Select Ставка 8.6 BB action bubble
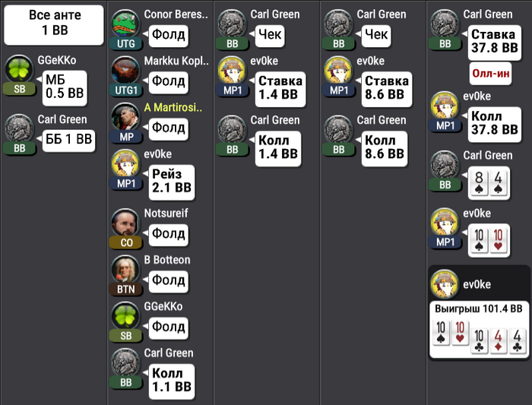 click(387, 89)
